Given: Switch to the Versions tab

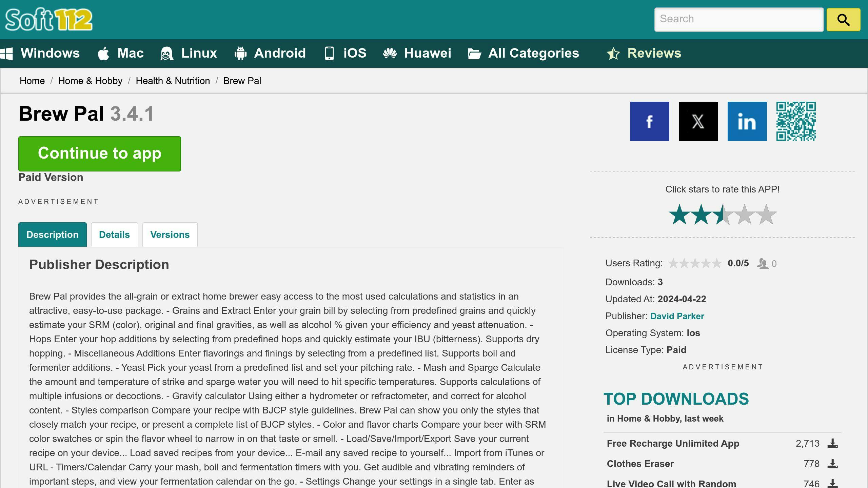Looking at the screenshot, I should pyautogui.click(x=170, y=235).
